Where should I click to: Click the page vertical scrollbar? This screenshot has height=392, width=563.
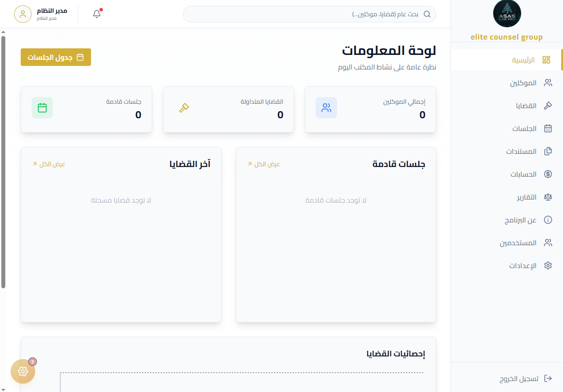tap(3, 163)
